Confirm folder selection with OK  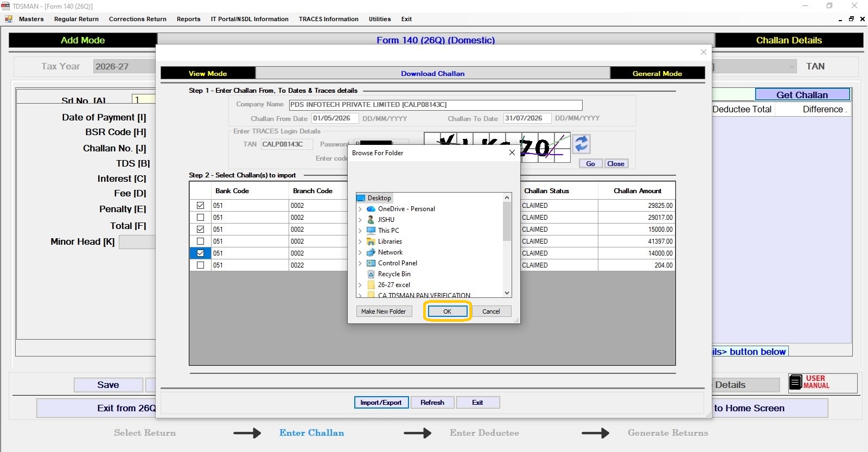tap(447, 311)
